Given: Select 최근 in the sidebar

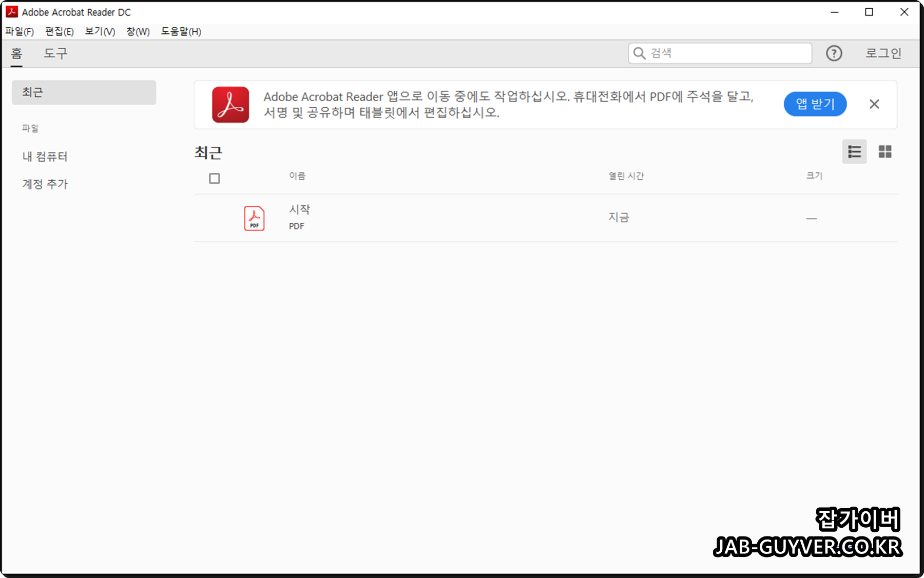Looking at the screenshot, I should pos(84,92).
